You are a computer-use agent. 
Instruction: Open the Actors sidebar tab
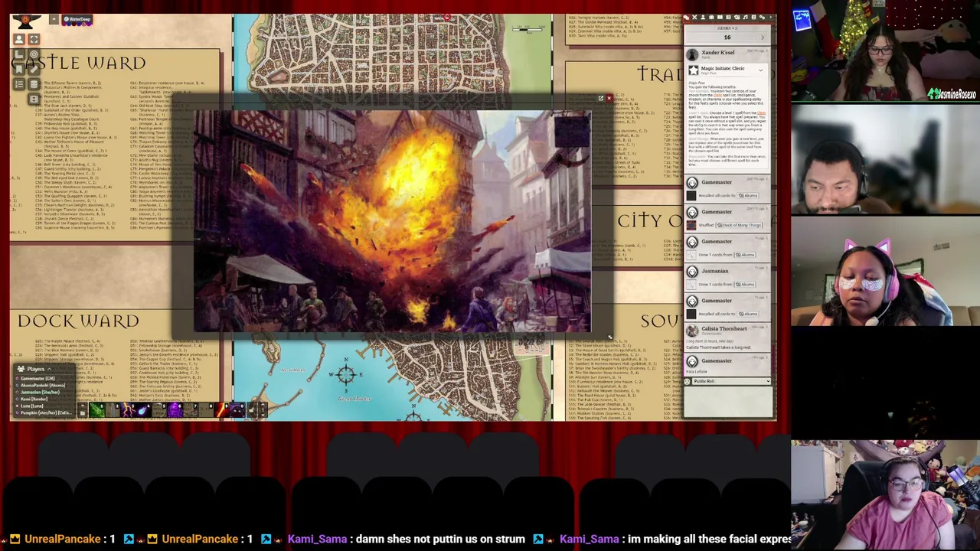[703, 18]
